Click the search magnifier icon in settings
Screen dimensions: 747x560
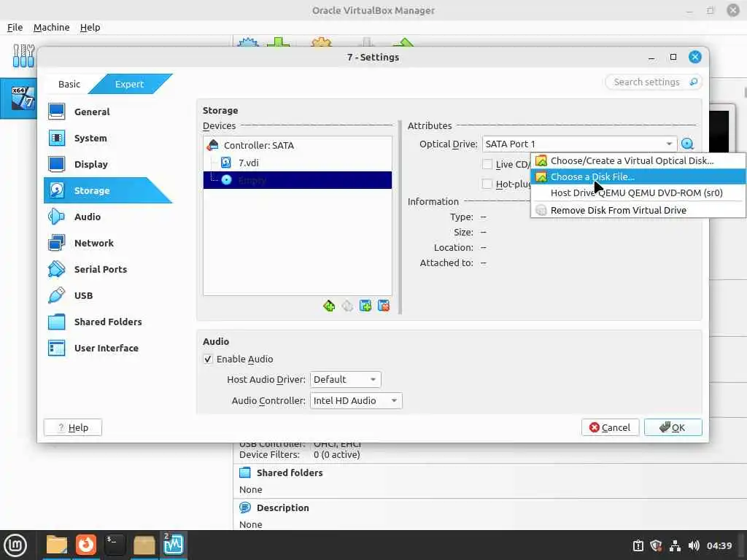(x=694, y=82)
